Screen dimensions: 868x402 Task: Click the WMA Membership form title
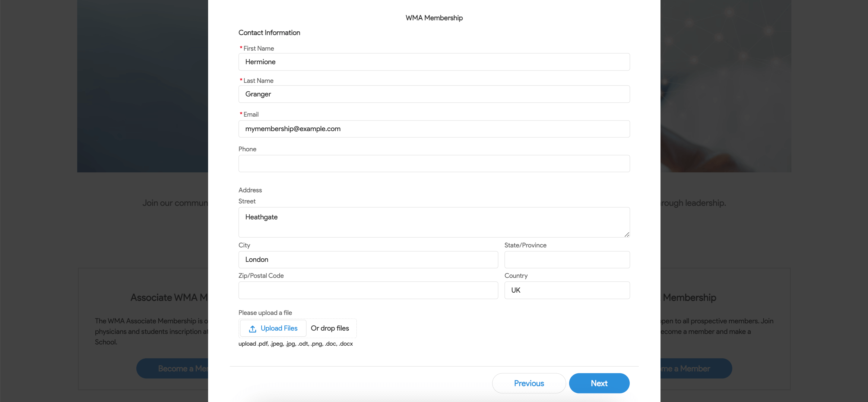point(434,18)
